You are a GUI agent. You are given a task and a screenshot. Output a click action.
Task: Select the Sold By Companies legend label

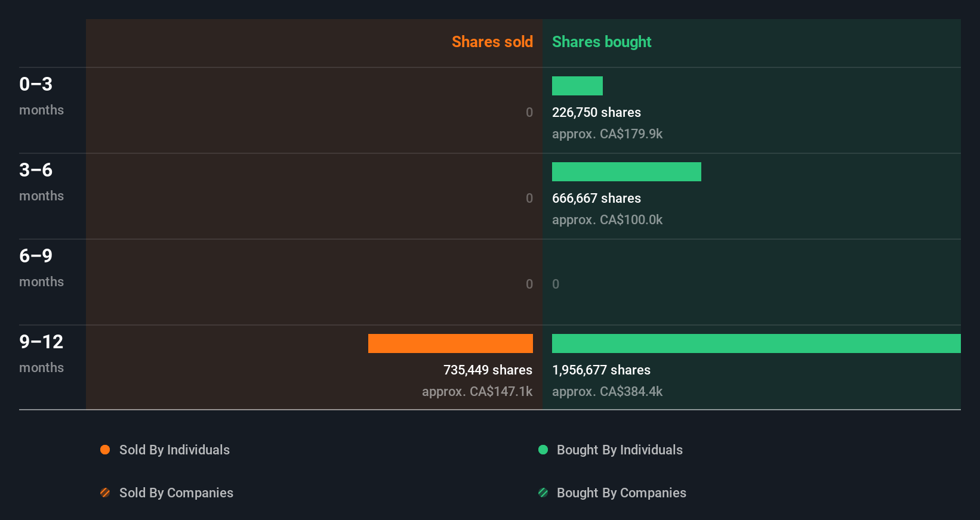(176, 493)
